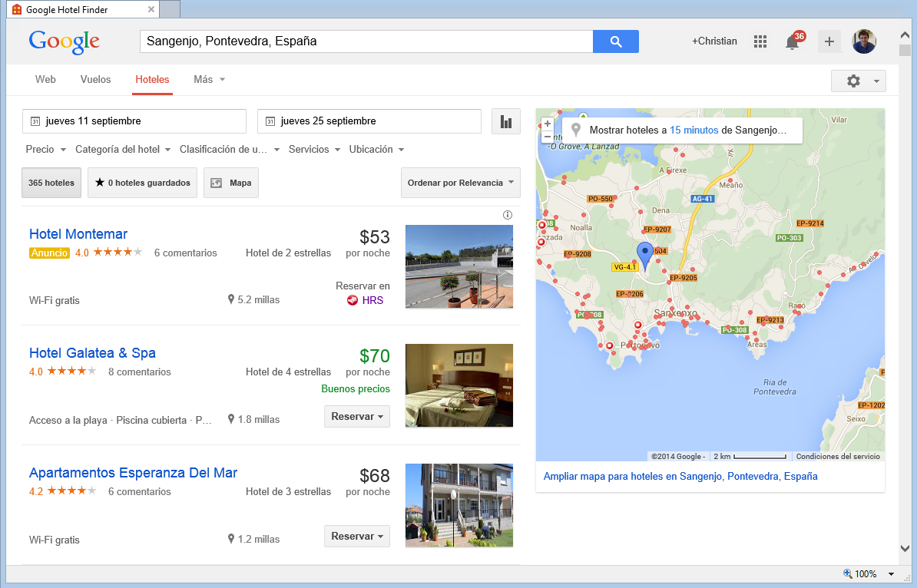Click the Google Hotel Finder tab favicon
The width and height of the screenshot is (917, 588).
pos(17,9)
